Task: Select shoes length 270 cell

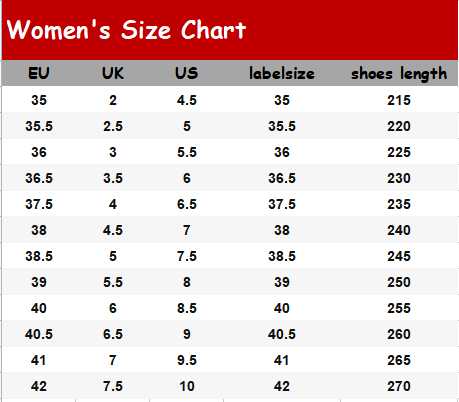Action: pos(399,386)
